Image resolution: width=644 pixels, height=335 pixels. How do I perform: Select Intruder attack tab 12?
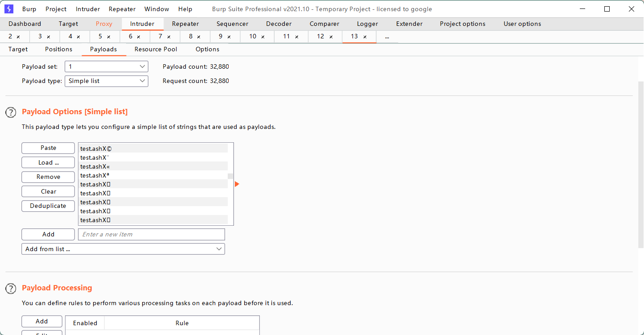pyautogui.click(x=320, y=37)
